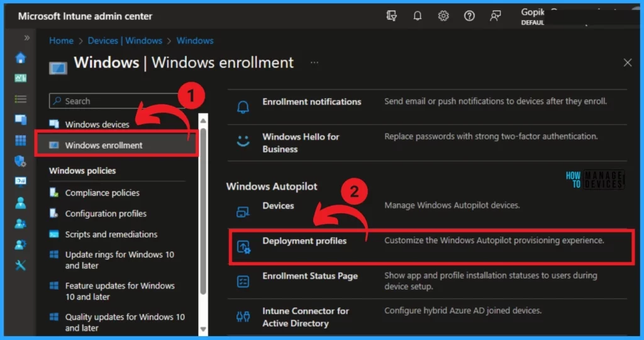Open Devices icon in sidebar
Image resolution: width=644 pixels, height=340 pixels.
(x=21, y=119)
